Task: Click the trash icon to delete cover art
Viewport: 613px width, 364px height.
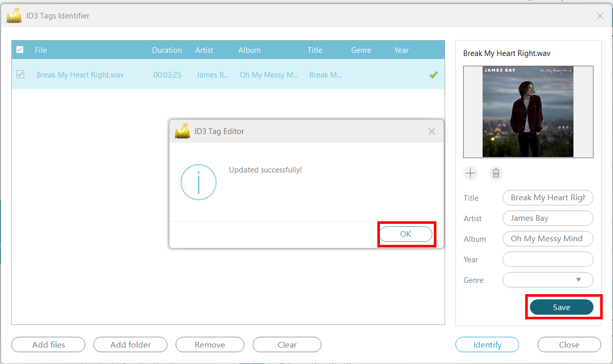Action: click(x=496, y=173)
